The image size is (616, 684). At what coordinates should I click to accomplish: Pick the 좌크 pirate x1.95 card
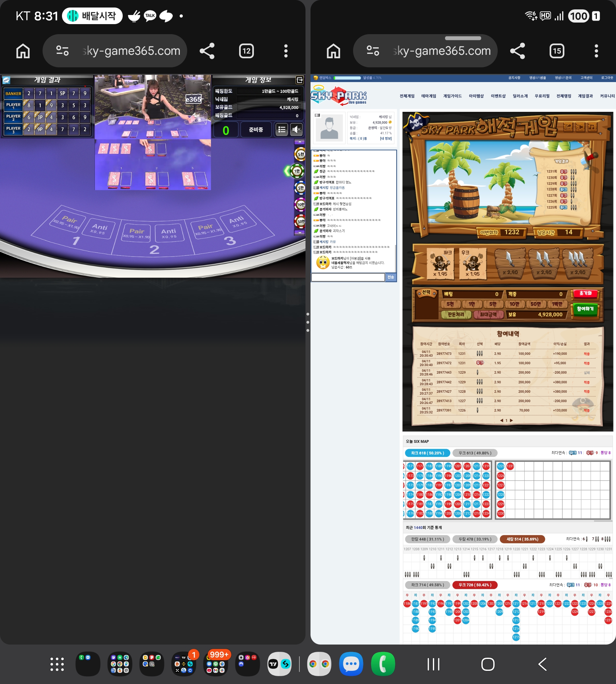coord(440,263)
